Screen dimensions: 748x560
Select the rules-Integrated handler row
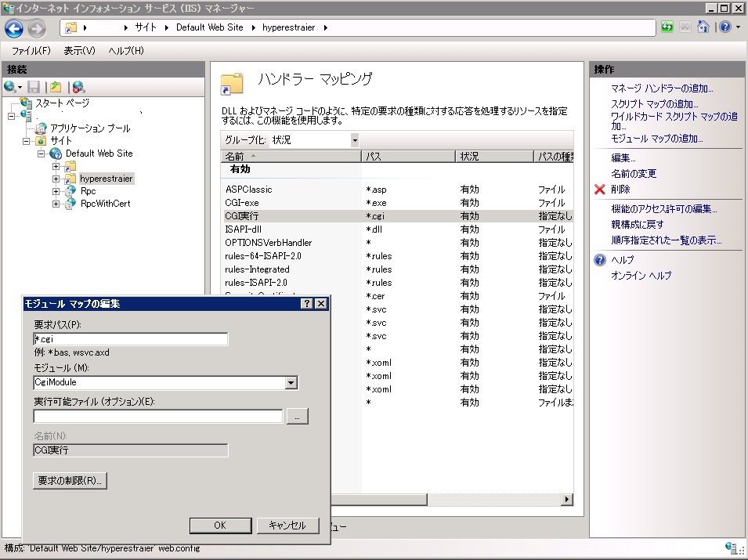(397, 269)
